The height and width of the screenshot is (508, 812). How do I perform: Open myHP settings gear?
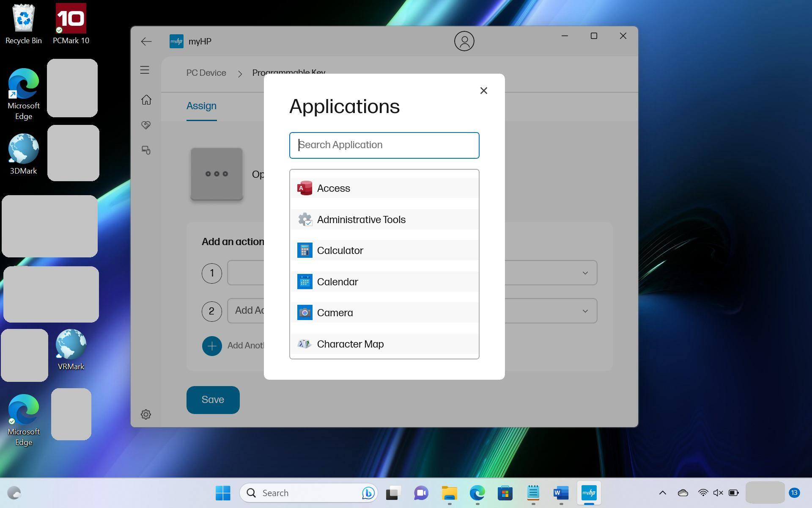pos(146,414)
